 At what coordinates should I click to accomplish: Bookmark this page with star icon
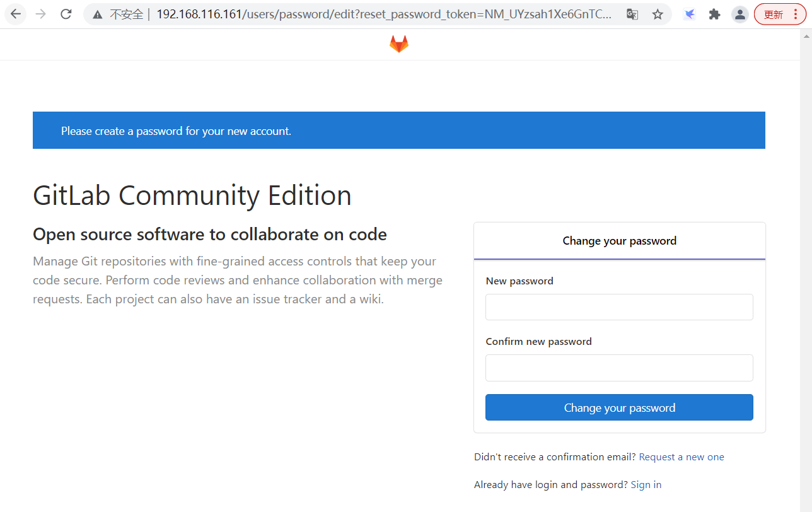[658, 15]
